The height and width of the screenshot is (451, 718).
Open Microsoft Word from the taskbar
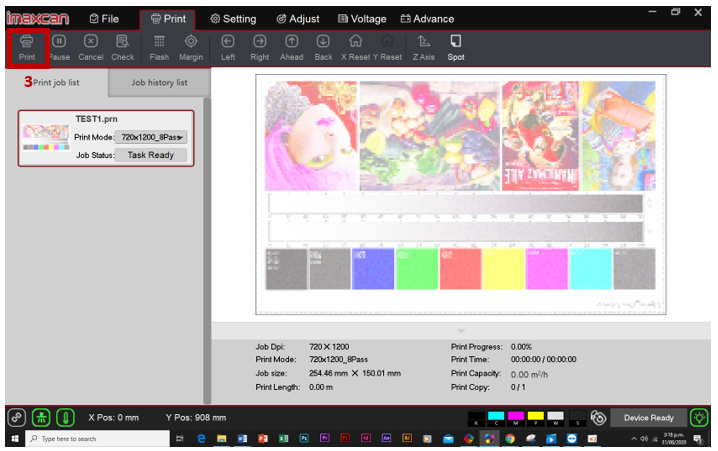click(242, 439)
